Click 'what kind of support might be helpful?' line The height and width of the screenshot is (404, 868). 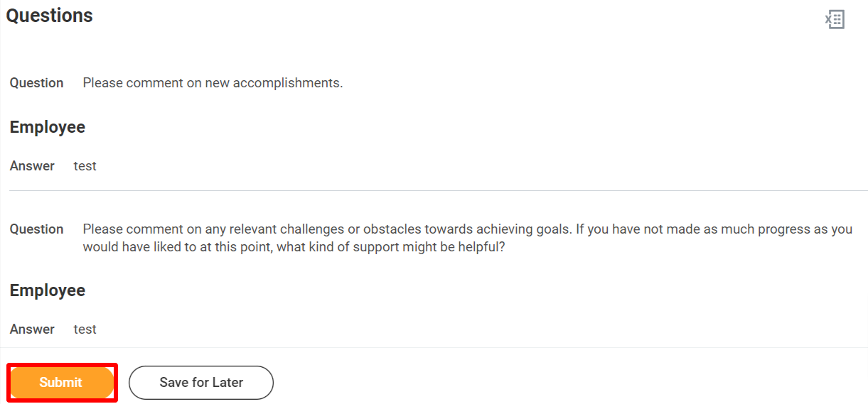[294, 248]
